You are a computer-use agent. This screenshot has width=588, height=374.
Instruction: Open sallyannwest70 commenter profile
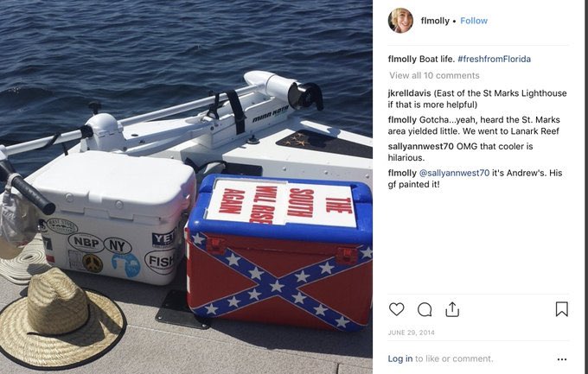tap(421, 147)
